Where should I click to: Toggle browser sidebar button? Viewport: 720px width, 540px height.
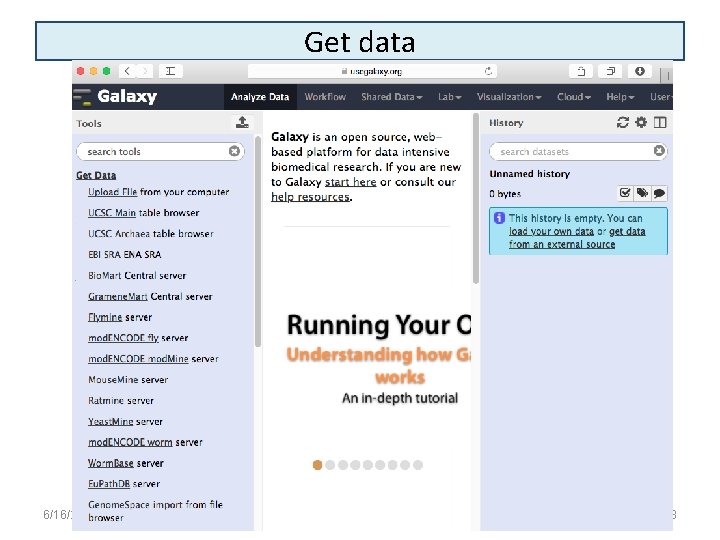[170, 71]
